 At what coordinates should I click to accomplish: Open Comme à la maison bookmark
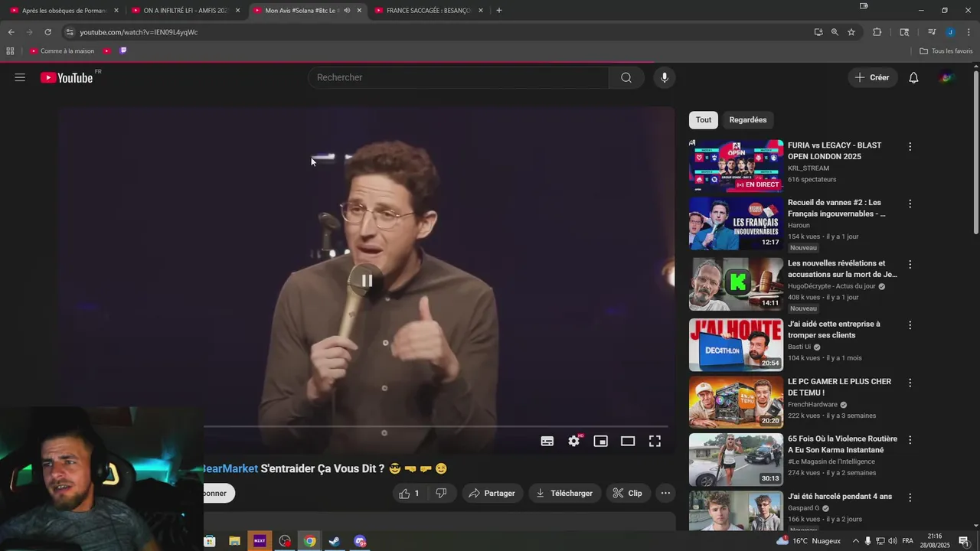pyautogui.click(x=62, y=51)
